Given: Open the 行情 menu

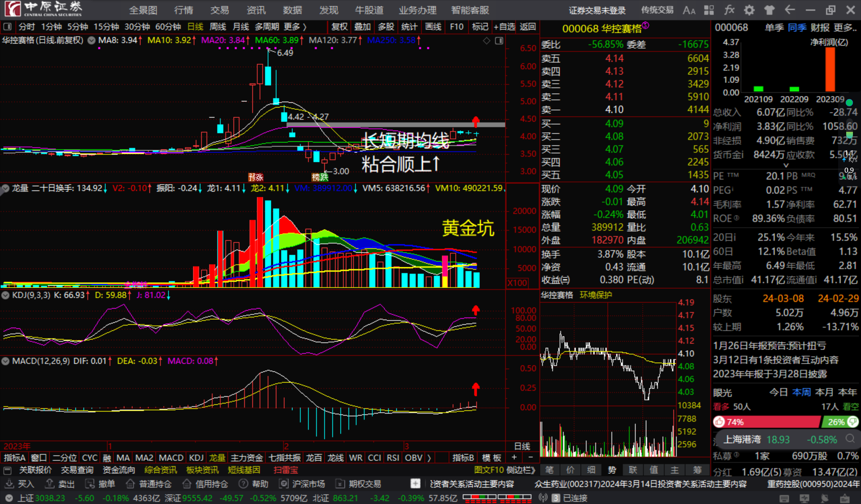Looking at the screenshot, I should click(x=183, y=10).
